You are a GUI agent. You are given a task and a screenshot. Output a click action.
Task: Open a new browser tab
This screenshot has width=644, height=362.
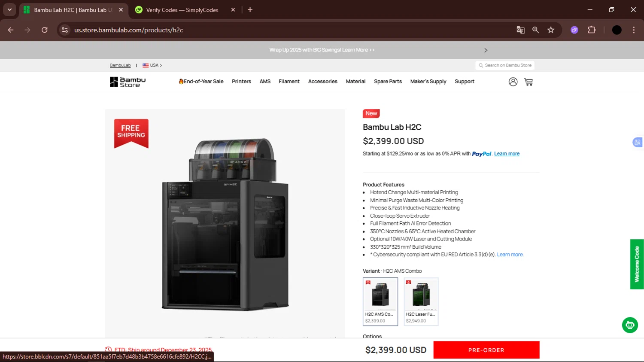pyautogui.click(x=250, y=10)
